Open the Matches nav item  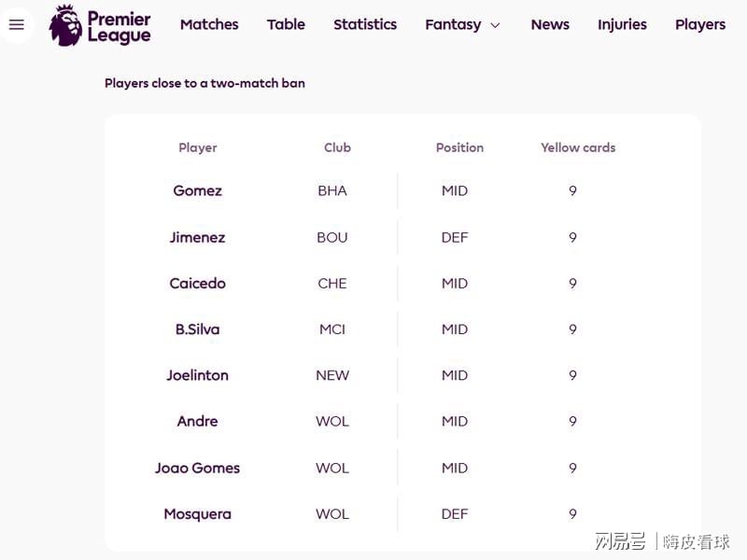[x=209, y=24]
